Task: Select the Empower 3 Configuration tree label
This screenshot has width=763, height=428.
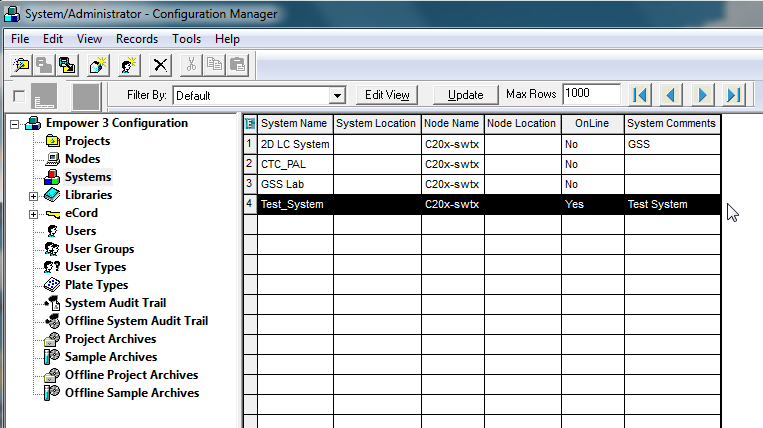Action: pyautogui.click(x=117, y=123)
